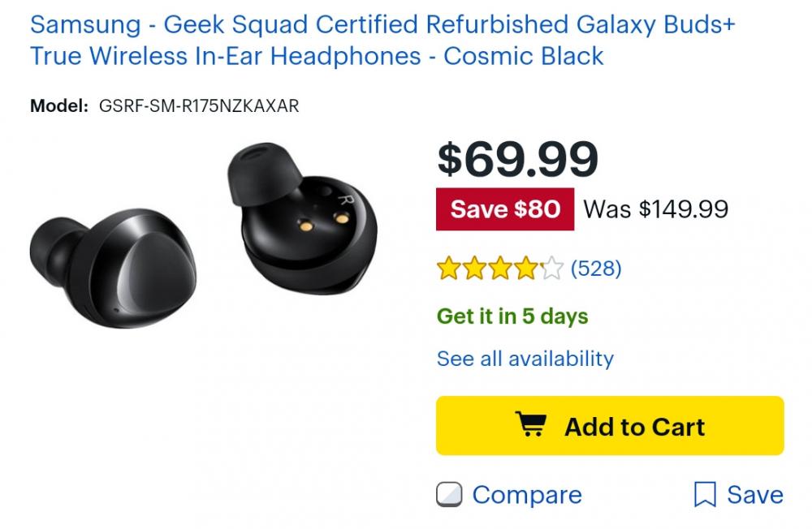Open See all availability
Viewport: 812px width, 529px height.
(x=525, y=357)
